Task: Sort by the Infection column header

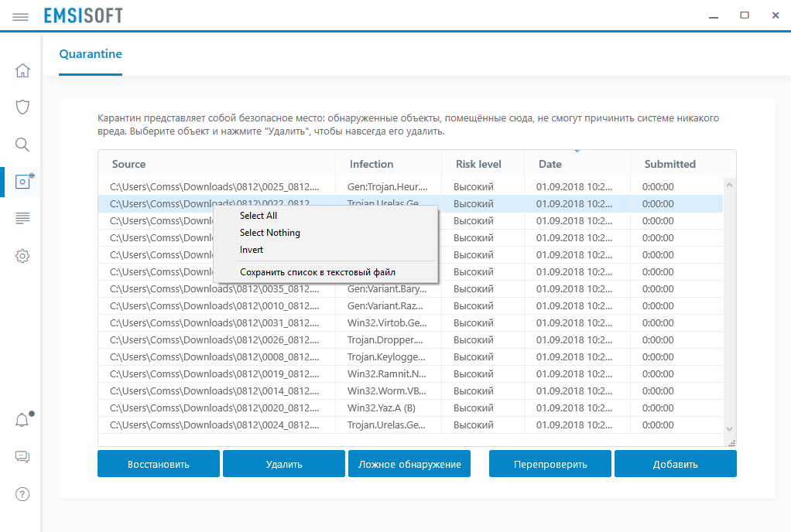Action: 389,164
